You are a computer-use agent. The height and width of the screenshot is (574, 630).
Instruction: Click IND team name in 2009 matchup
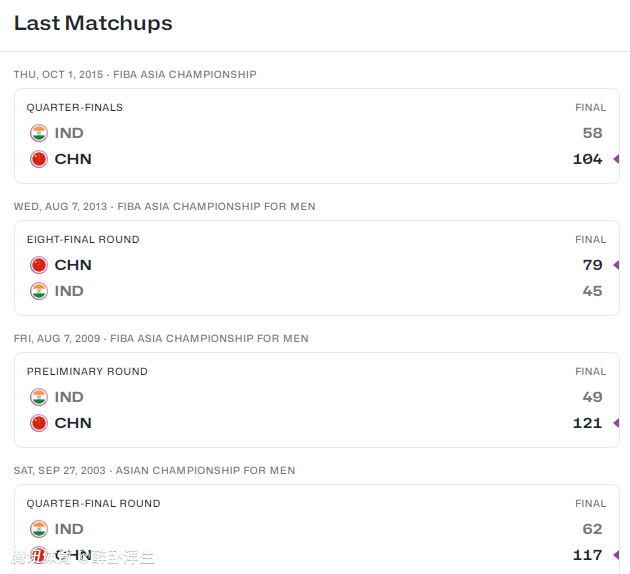coord(69,397)
